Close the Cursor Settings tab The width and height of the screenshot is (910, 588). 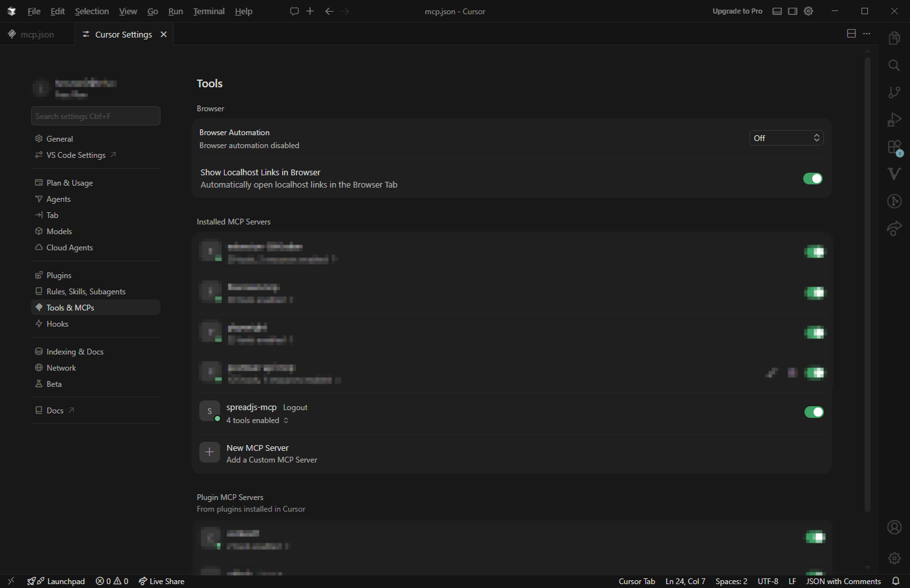pyautogui.click(x=164, y=34)
